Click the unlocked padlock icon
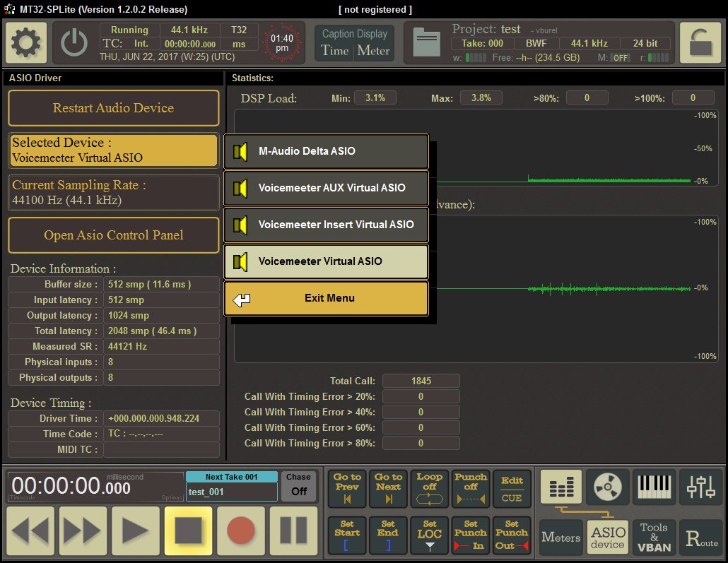This screenshot has width=728, height=563. tap(701, 42)
